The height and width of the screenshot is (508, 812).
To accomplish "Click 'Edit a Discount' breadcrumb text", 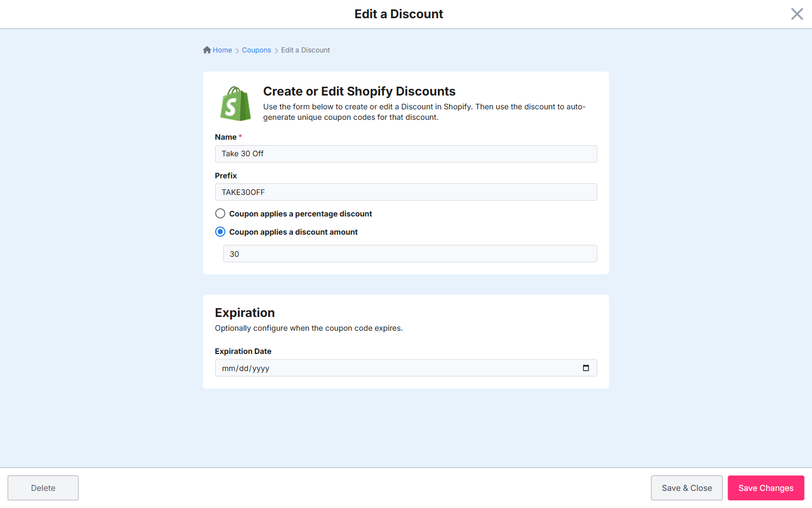I will (x=306, y=50).
